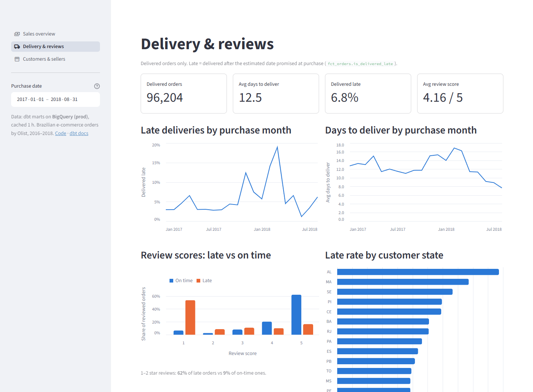Click the Delivered orders value 96,204
Screen dimensions: 533x392
pyautogui.click(x=165, y=98)
